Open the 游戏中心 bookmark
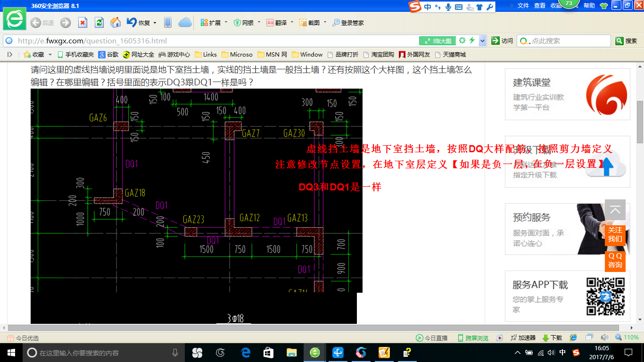Screen dimensions: 644x362 coord(174,55)
